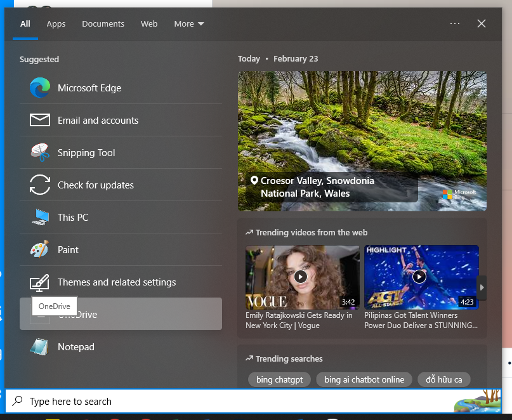The height and width of the screenshot is (420, 512).
Task: Click the 'đỗ hữu ca' trending search
Action: tap(443, 379)
